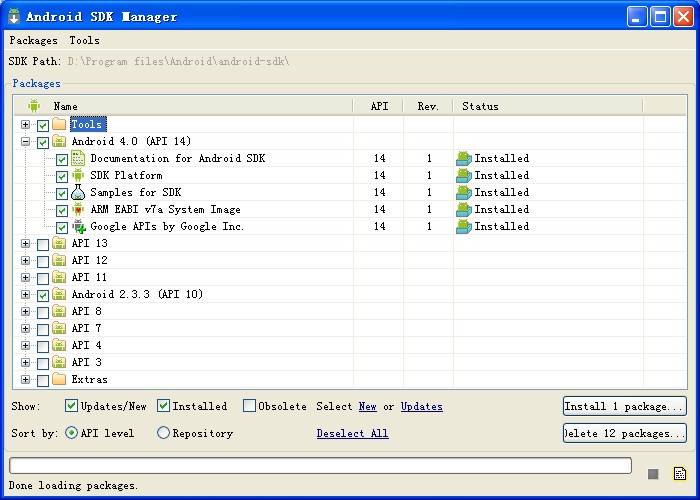Click the Samples for SDK flask icon
The height and width of the screenshot is (500, 700).
click(x=78, y=192)
